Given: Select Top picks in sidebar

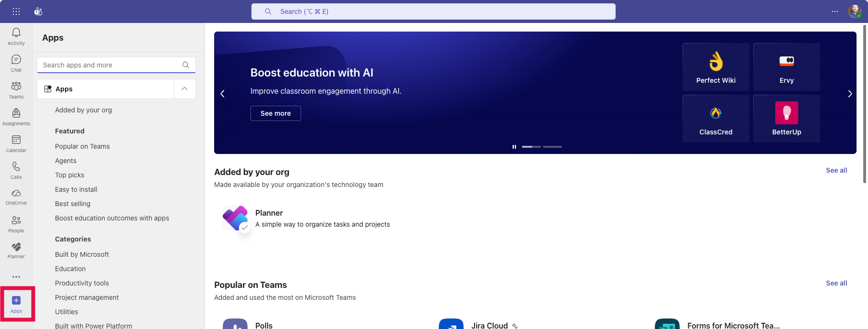Looking at the screenshot, I should coord(69,175).
